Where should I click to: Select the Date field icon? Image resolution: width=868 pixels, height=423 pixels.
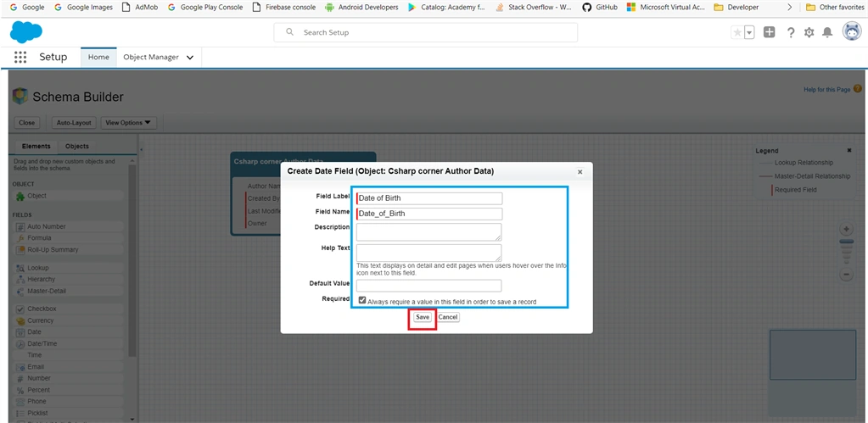[20, 332]
